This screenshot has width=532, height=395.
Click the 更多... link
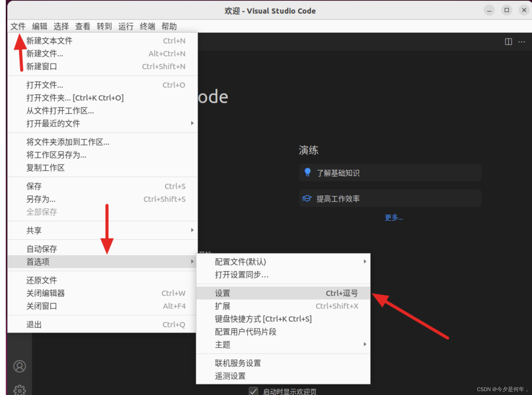point(393,218)
